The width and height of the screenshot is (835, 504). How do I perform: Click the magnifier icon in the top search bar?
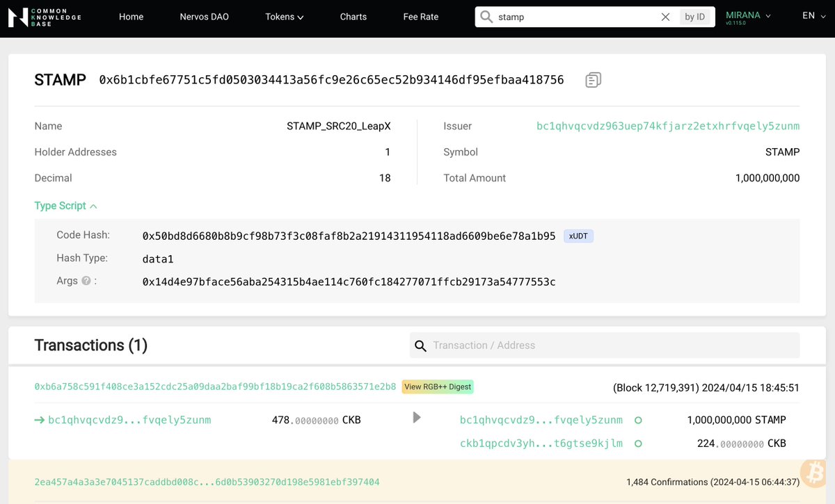coord(487,16)
